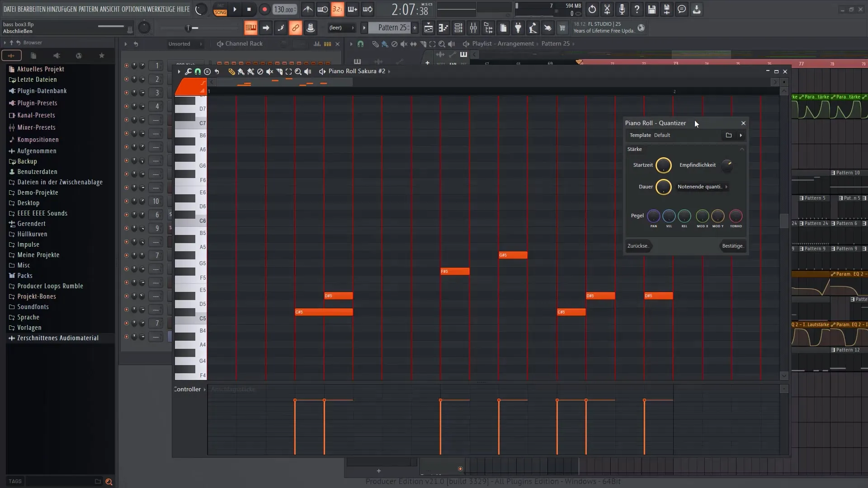This screenshot has height=488, width=868.
Task: Open the OPTIONEN menu
Action: (x=133, y=9)
